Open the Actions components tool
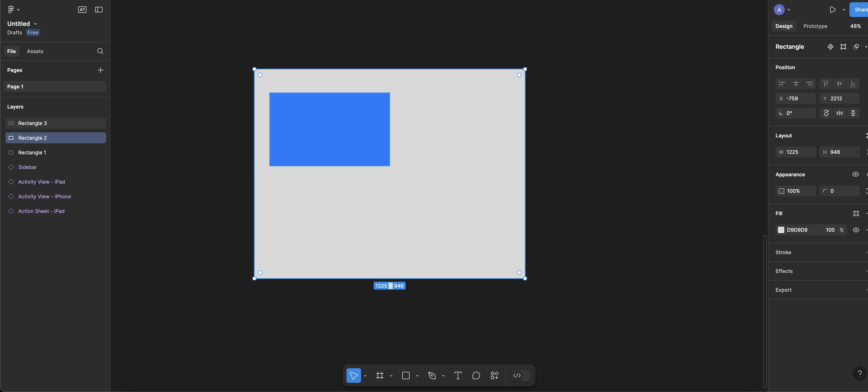 494,376
